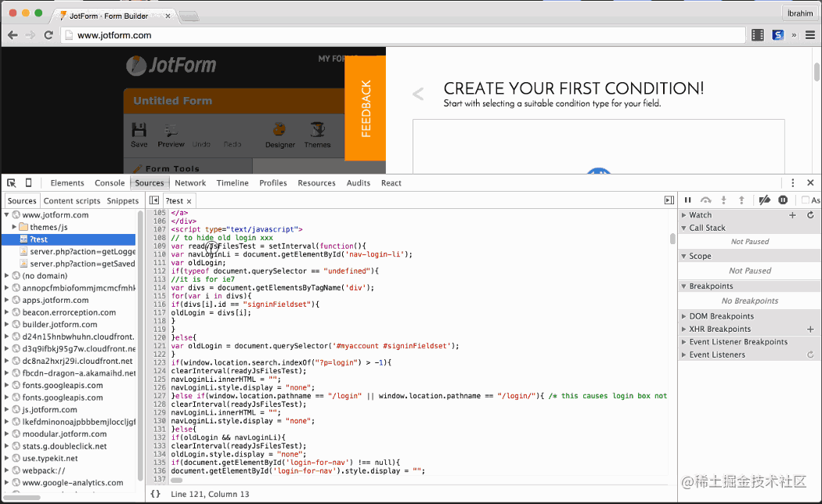Expand the apps.jotform.com node
Screen dimensions: 822x504
[7, 300]
